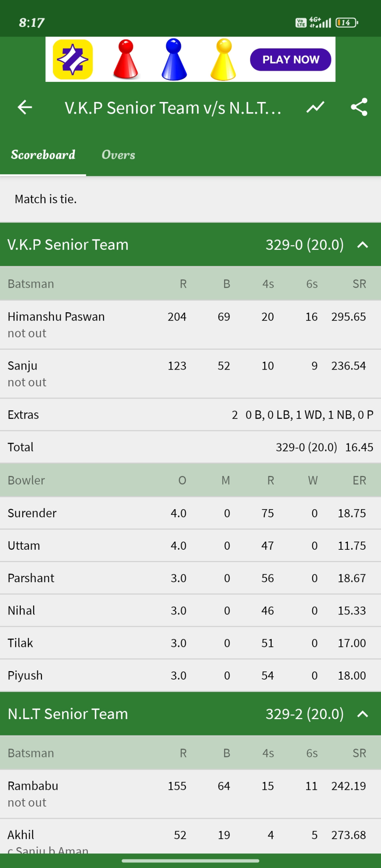The image size is (381, 868).
Task: Tap bowler Surender's row
Action: click(32, 513)
